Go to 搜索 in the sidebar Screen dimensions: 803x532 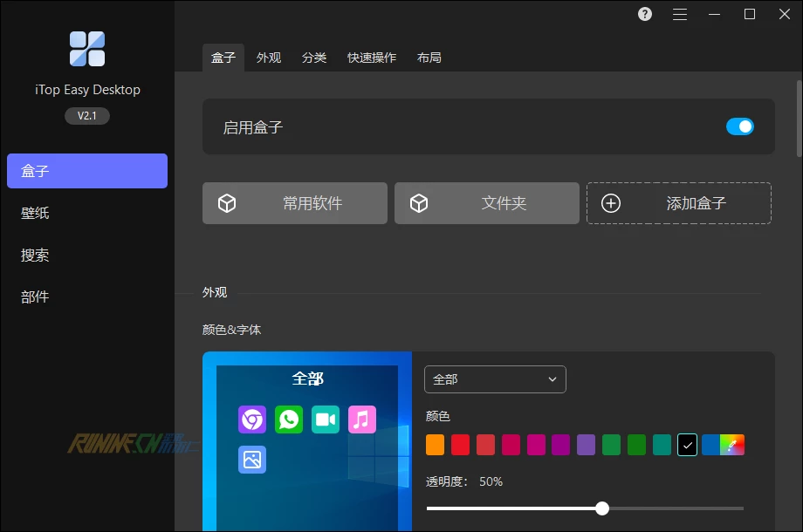click(35, 255)
